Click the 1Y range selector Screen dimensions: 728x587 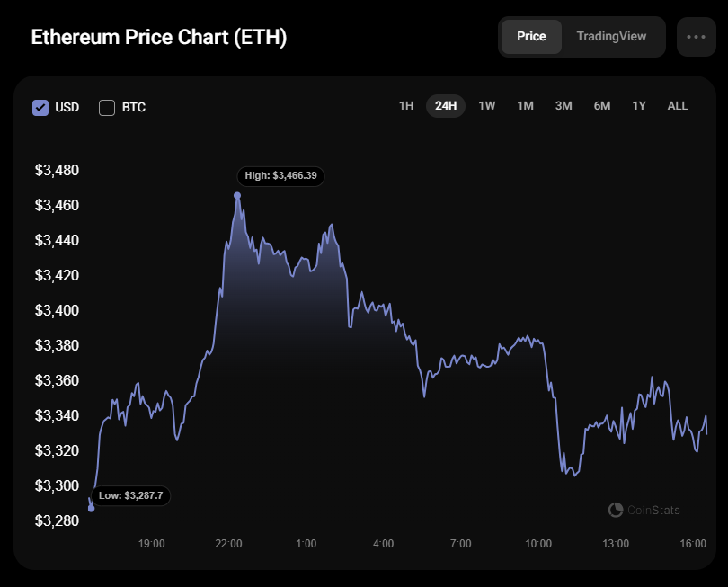[x=639, y=105]
